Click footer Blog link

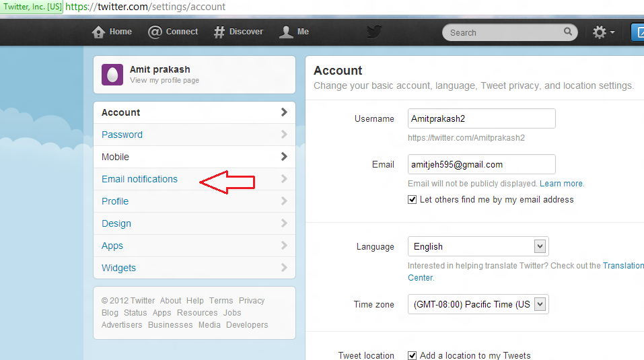tap(110, 313)
